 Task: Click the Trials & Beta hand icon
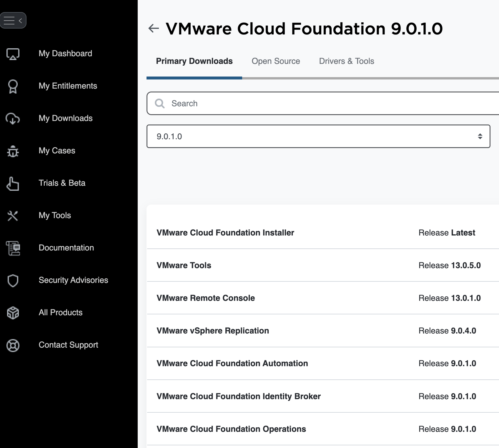tap(13, 183)
